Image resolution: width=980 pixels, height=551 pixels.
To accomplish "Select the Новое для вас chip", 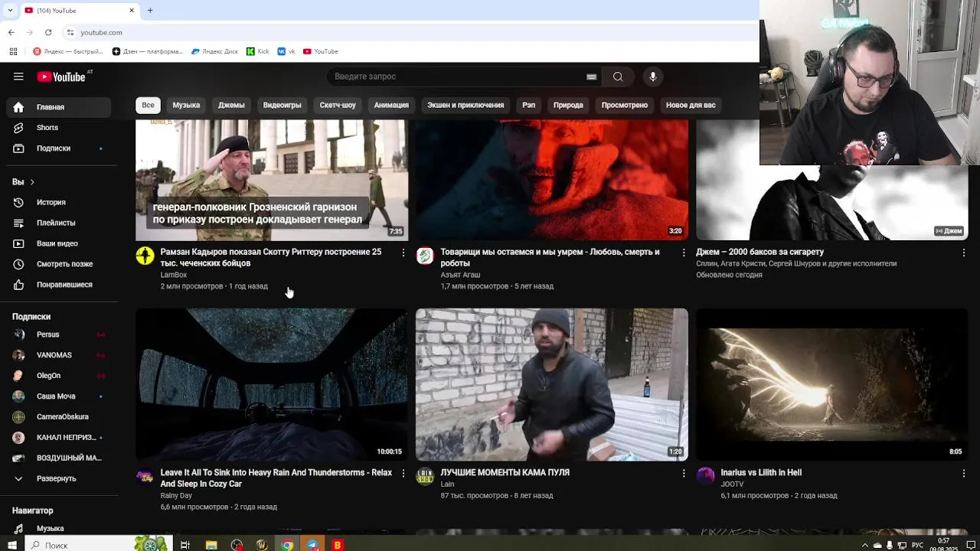I will (691, 105).
